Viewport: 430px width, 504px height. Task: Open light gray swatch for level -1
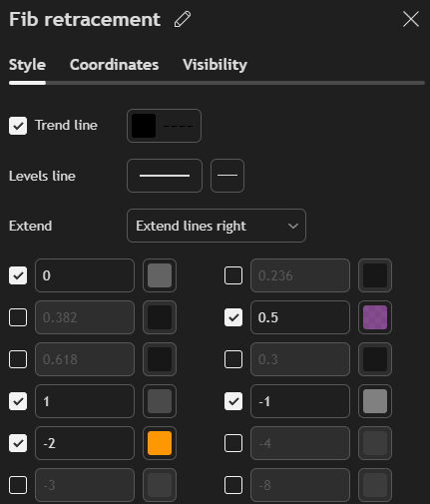coord(375,401)
